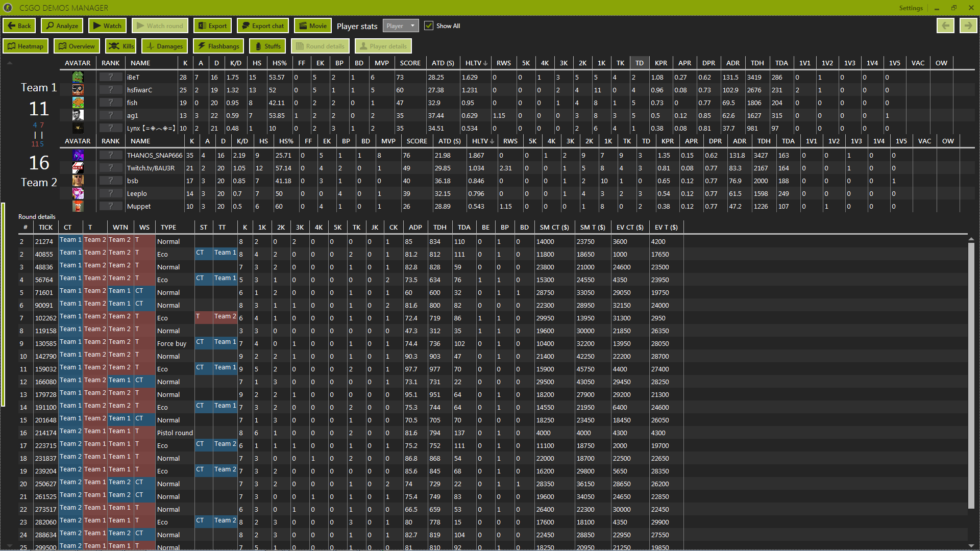Open the Heatmap tab
The width and height of the screenshot is (980, 551).
(x=26, y=46)
